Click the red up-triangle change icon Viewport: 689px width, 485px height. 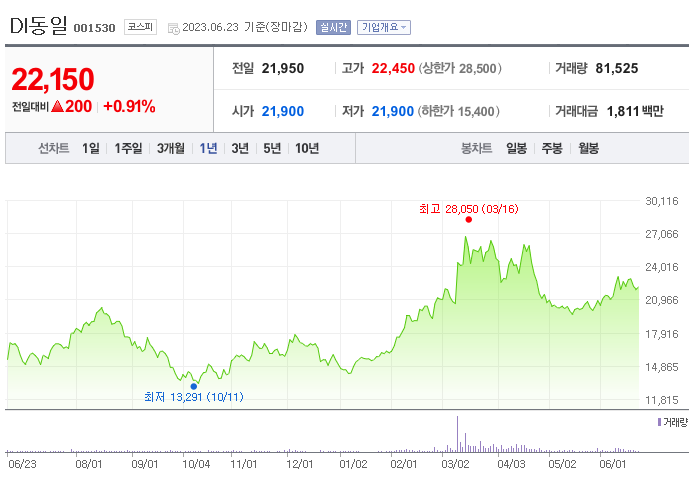click(58, 106)
